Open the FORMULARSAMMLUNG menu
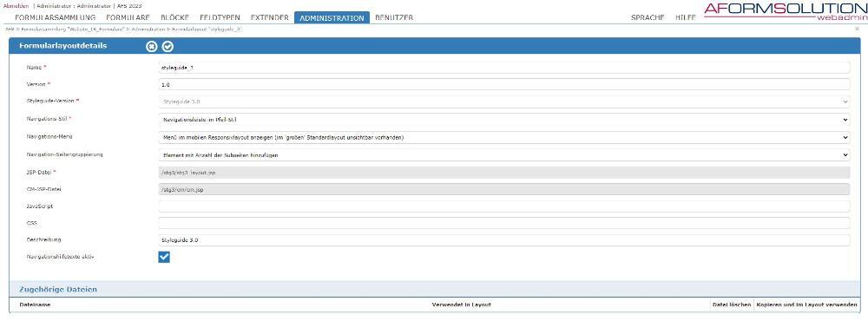 pos(55,17)
